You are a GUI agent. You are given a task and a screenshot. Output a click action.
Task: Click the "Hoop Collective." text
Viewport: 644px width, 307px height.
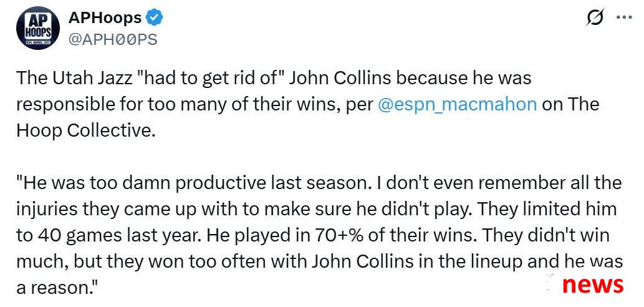86,130
